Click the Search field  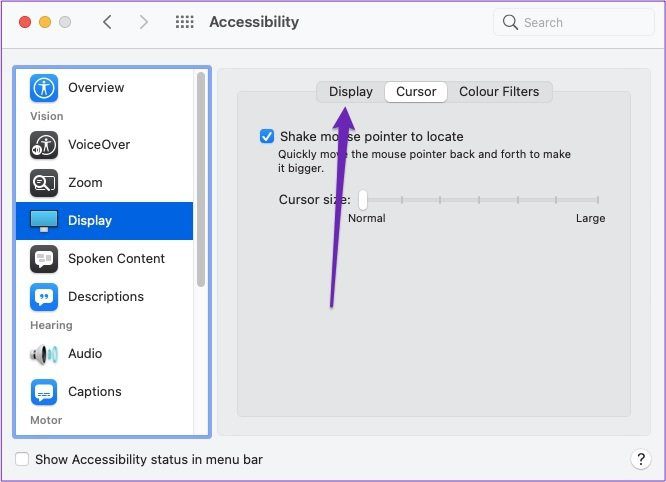(x=574, y=22)
